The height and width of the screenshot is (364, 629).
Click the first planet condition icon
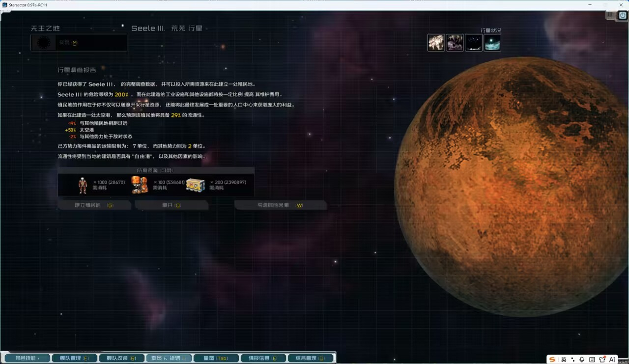point(436,43)
